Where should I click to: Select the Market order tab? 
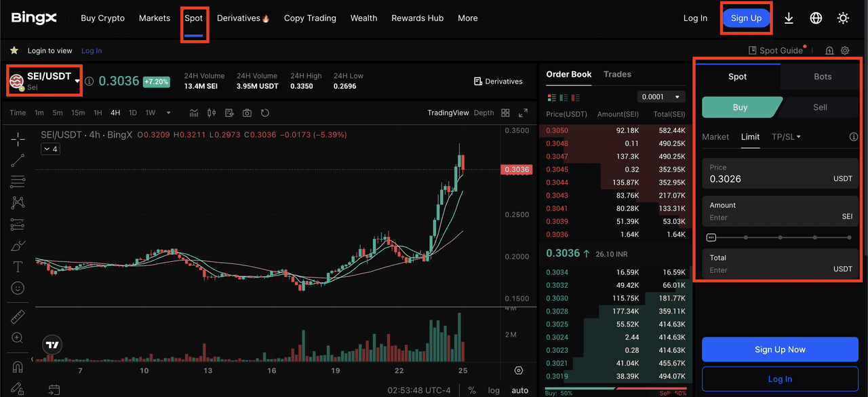[x=715, y=137]
